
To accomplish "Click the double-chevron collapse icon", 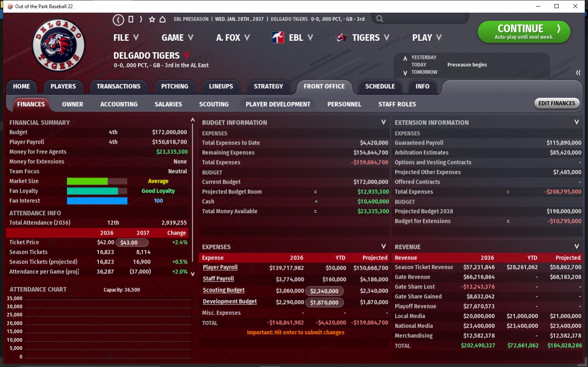I will coord(578,73).
